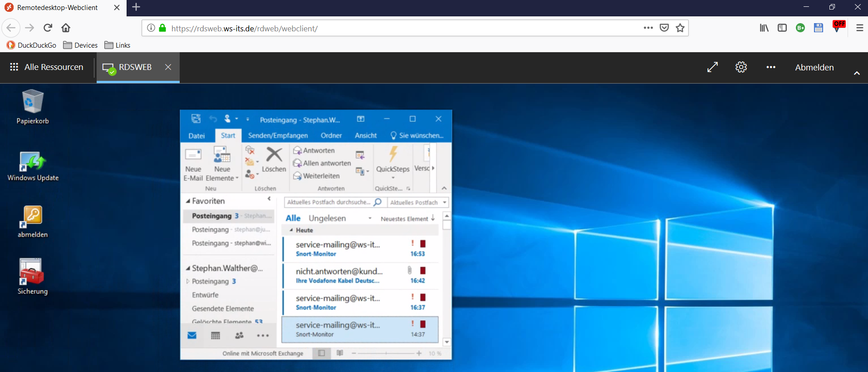The image size is (868, 372).
Task: Select the Start ribbon tab
Action: [228, 135]
